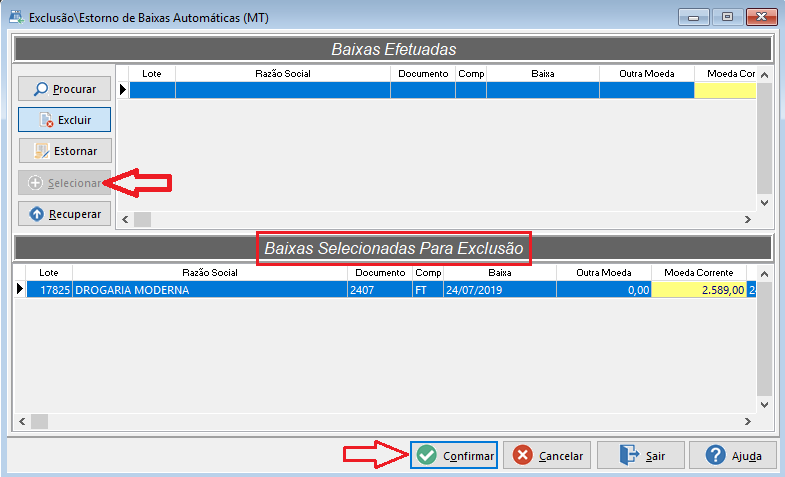
Task: Click up arrow of Baixas Efetuadas vertical scrollbar
Action: [764, 75]
